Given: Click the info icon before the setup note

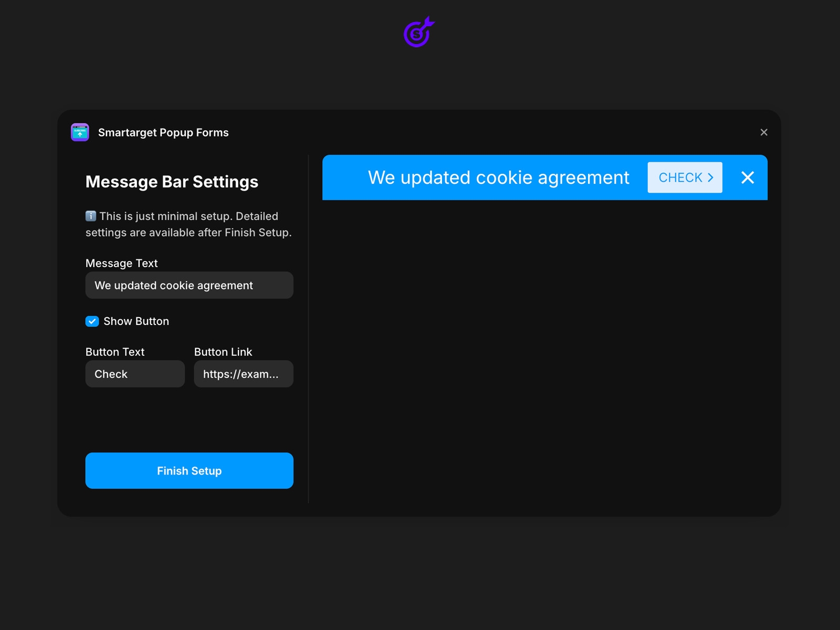Looking at the screenshot, I should click(90, 216).
